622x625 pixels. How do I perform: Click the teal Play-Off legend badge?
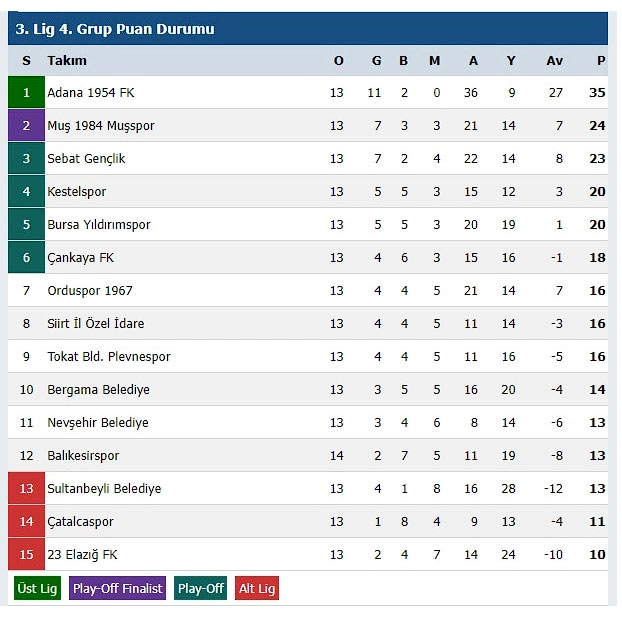[x=201, y=588]
